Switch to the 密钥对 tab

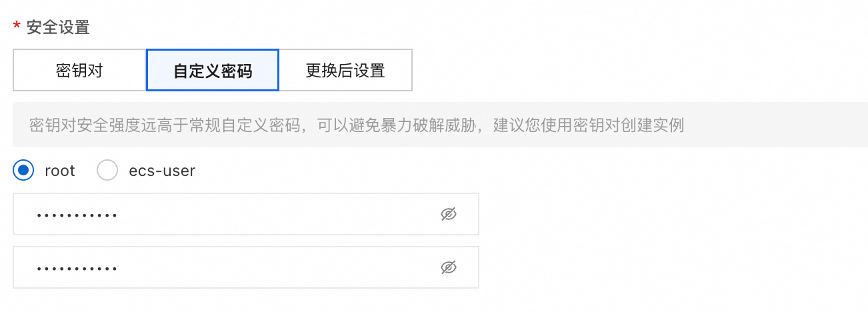click(79, 70)
